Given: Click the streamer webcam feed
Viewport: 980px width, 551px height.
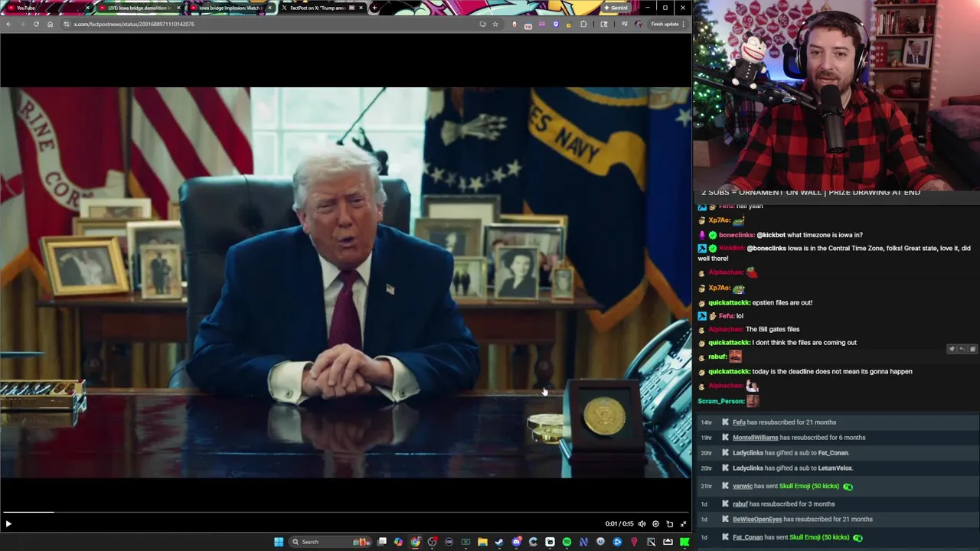Looking at the screenshot, I should pos(836,94).
